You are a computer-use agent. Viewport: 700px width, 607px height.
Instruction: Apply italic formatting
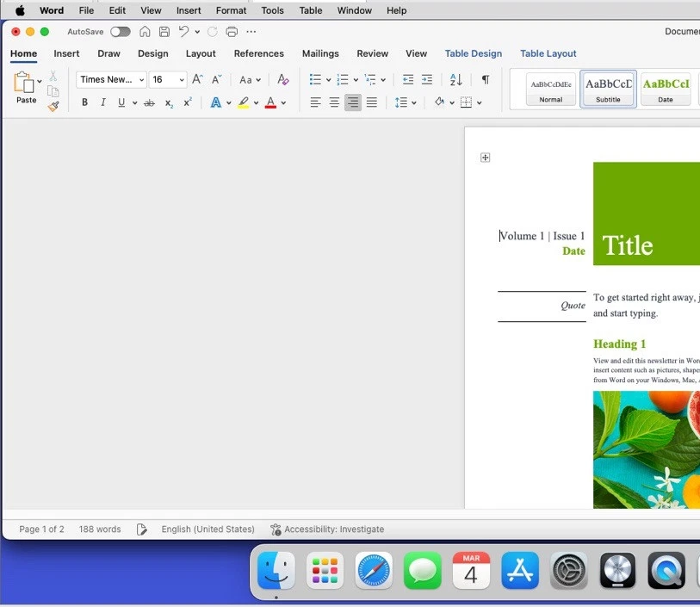click(x=102, y=102)
